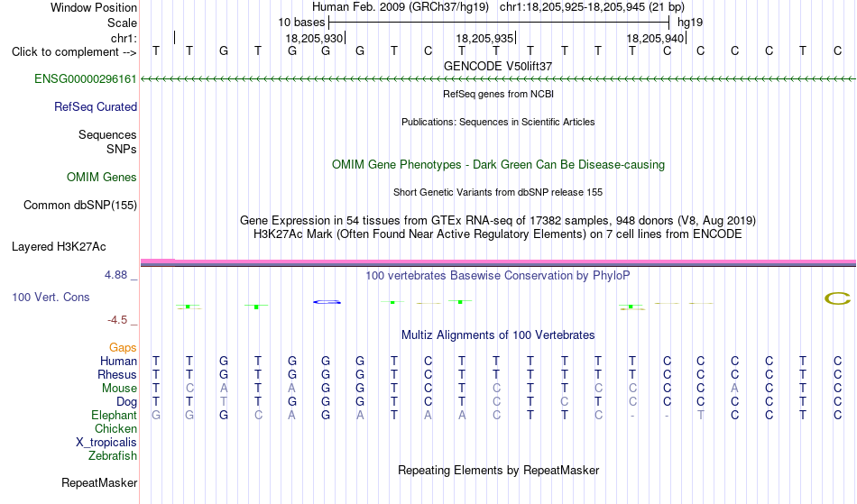This screenshot has width=857, height=504.
Task: Click the Zebrafish alignment row label
Action: (113, 456)
